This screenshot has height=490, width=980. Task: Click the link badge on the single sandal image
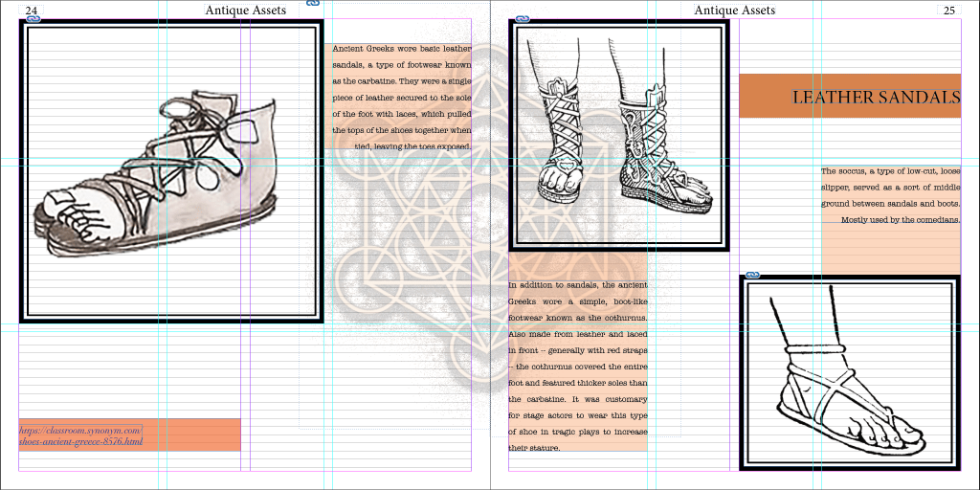click(x=752, y=275)
